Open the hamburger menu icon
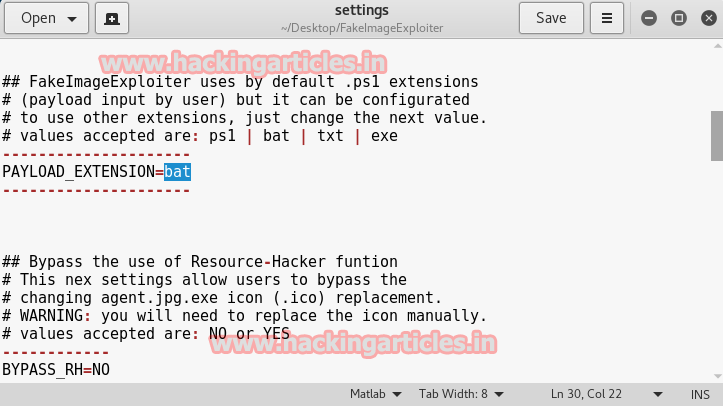 point(605,18)
